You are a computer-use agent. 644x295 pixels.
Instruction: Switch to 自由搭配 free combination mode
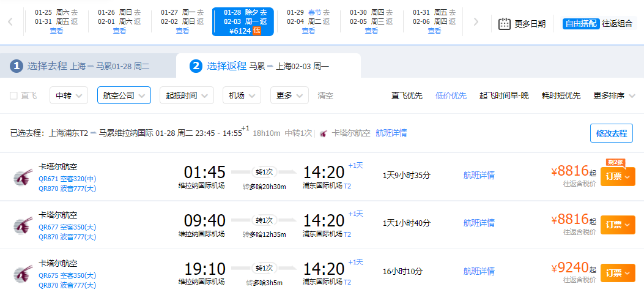(580, 24)
